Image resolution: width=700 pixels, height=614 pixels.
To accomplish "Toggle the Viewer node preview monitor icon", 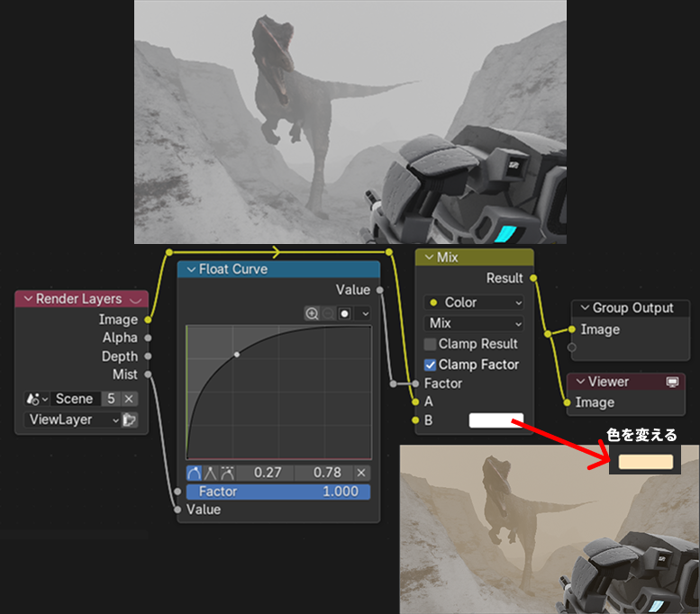I will coord(672,382).
